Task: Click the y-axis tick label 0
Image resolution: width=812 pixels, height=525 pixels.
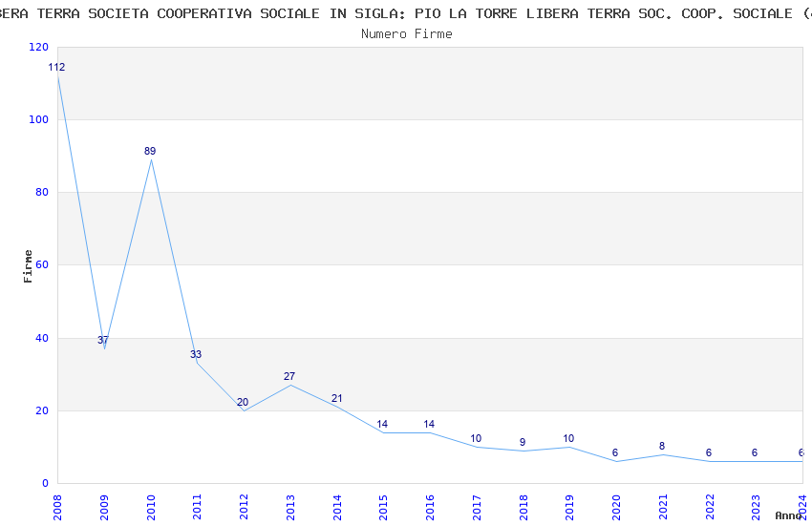Action: coord(46,483)
